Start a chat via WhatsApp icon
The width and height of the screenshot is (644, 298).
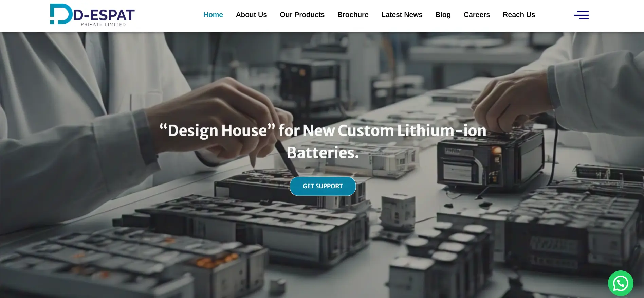point(621,283)
